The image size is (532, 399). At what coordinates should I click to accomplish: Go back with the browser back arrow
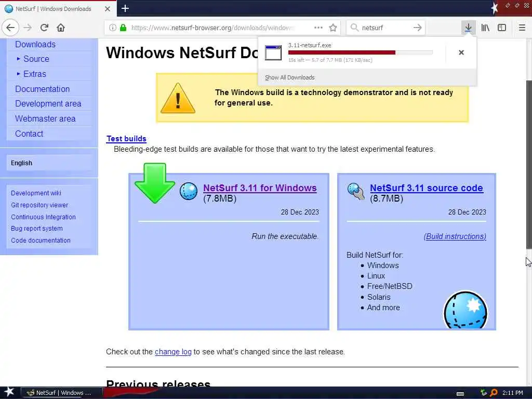point(10,28)
